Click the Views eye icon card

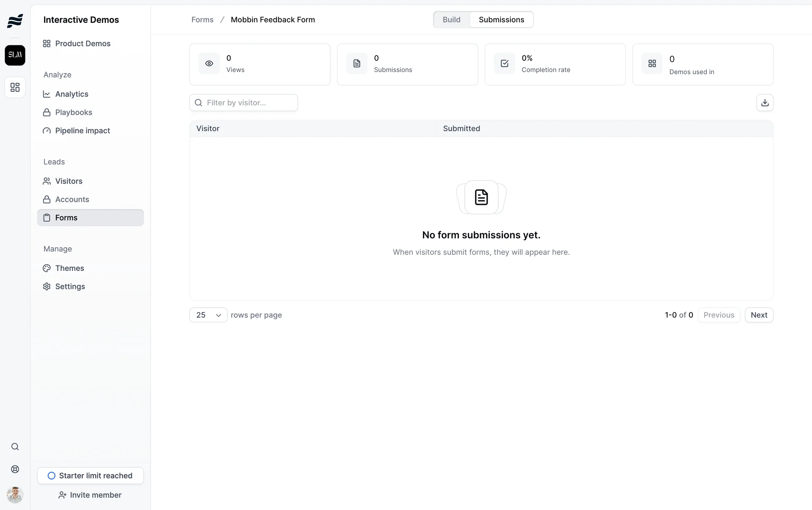(209, 63)
